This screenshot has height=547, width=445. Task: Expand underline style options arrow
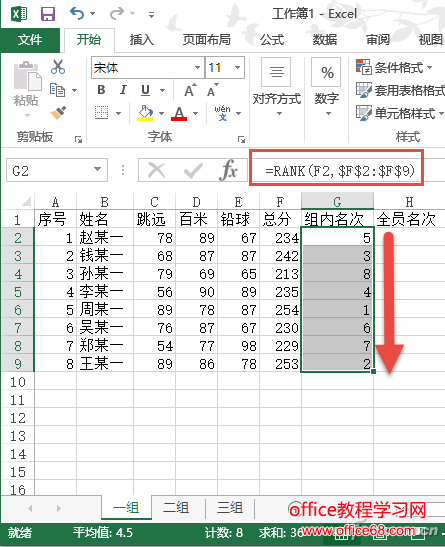[163, 90]
